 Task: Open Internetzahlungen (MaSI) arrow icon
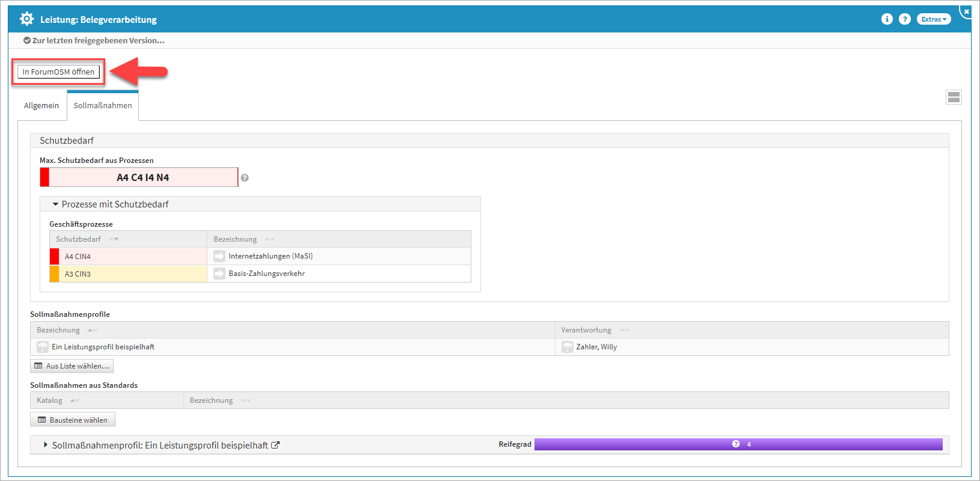(219, 256)
